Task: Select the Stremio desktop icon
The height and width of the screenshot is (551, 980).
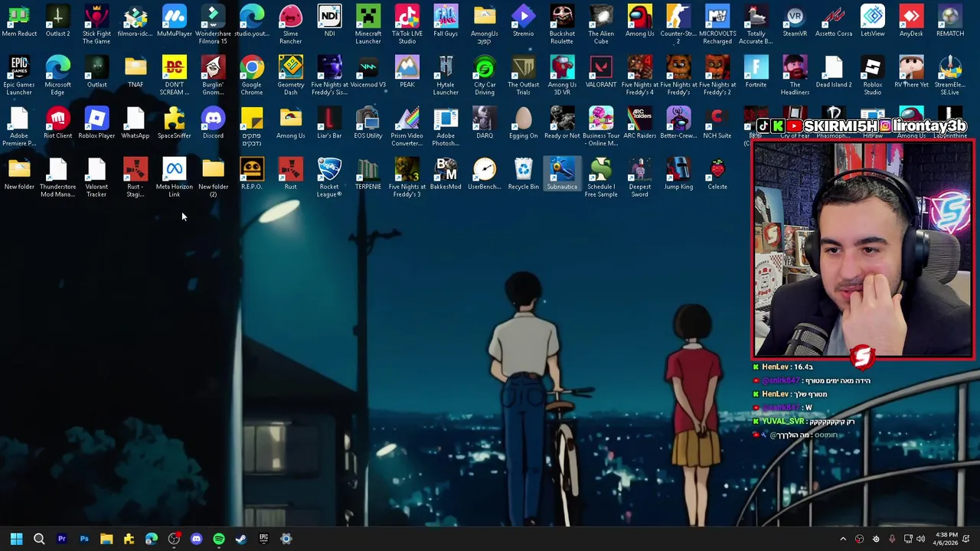Action: tap(523, 21)
